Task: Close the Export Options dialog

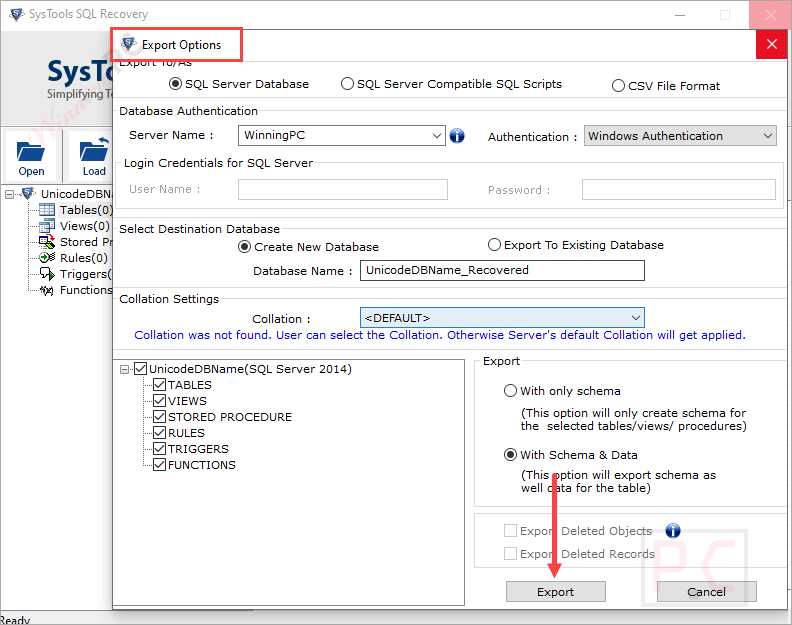Action: (771, 44)
